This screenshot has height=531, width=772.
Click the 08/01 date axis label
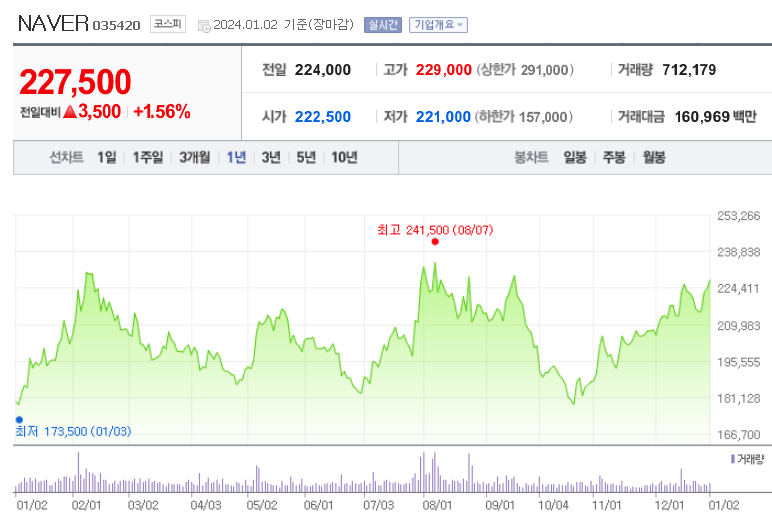(437, 505)
